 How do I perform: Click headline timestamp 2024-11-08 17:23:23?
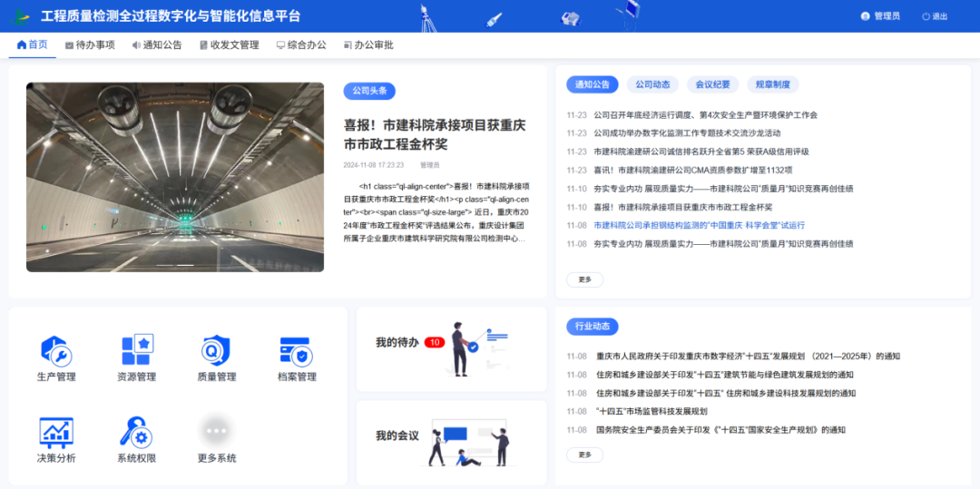[x=373, y=165]
